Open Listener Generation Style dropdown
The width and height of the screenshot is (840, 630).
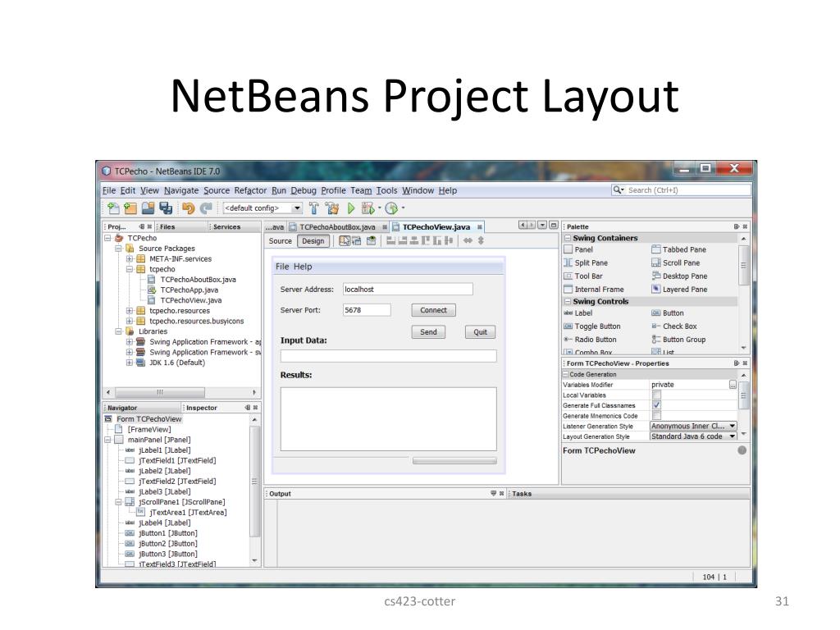point(732,427)
